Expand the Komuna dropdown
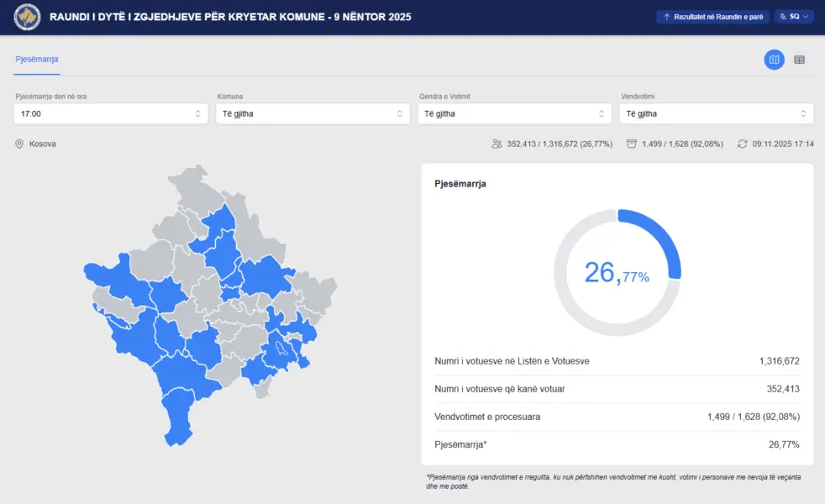This screenshot has height=504, width=825. click(x=313, y=113)
